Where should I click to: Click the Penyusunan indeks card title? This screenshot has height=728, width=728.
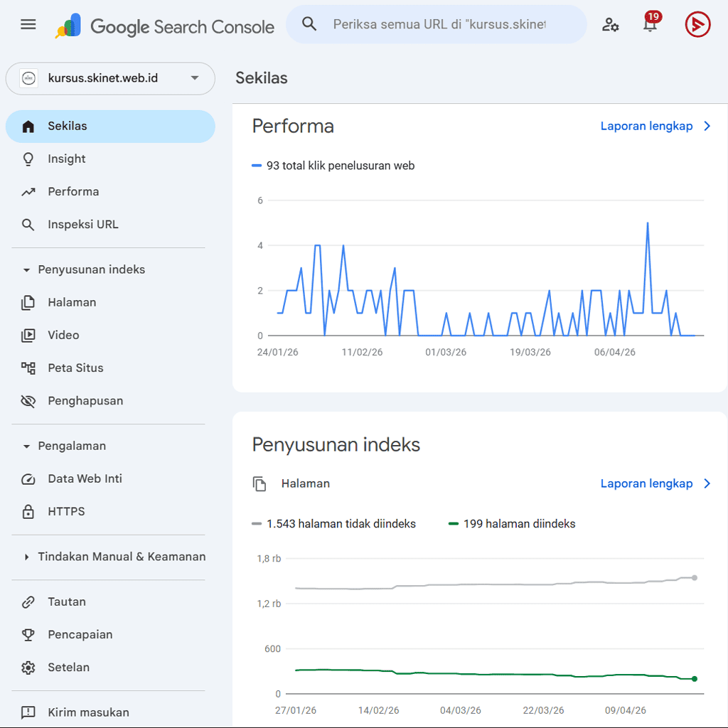336,445
